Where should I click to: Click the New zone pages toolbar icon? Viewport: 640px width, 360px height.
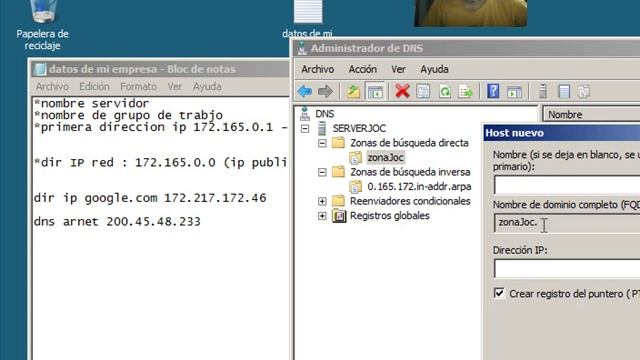coord(584,91)
